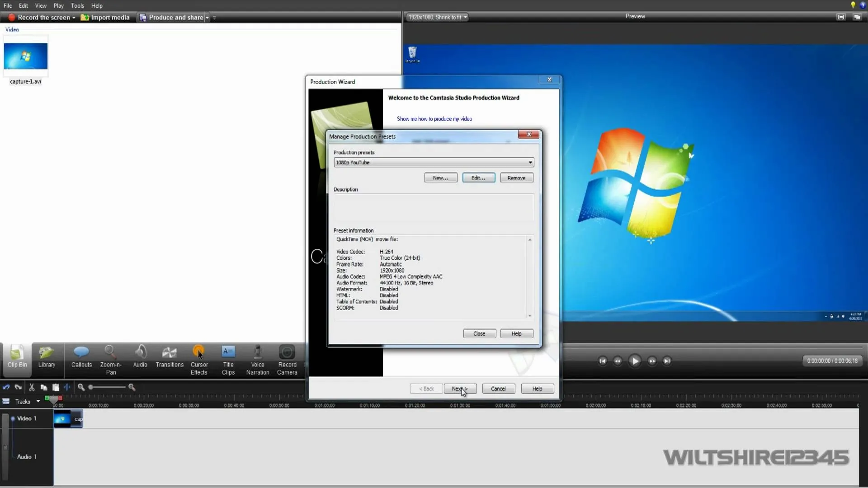The height and width of the screenshot is (488, 868).
Task: Click Next in Production Wizard
Action: 460,389
